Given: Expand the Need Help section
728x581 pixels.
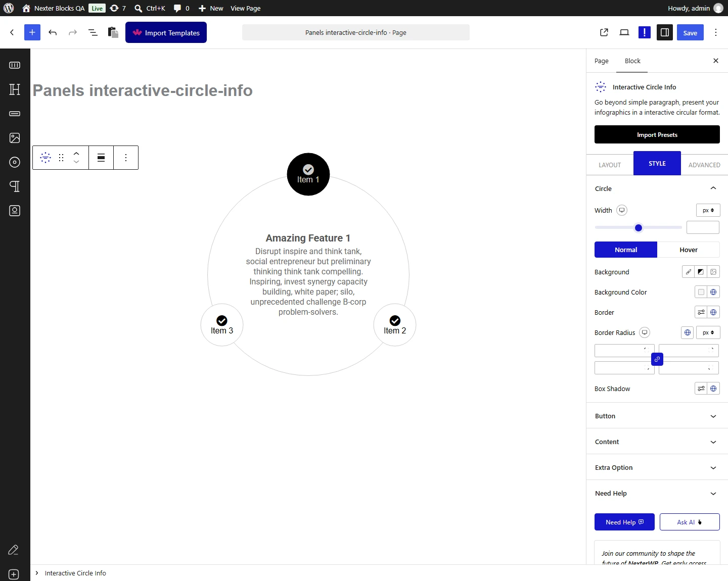Looking at the screenshot, I should click(x=657, y=493).
